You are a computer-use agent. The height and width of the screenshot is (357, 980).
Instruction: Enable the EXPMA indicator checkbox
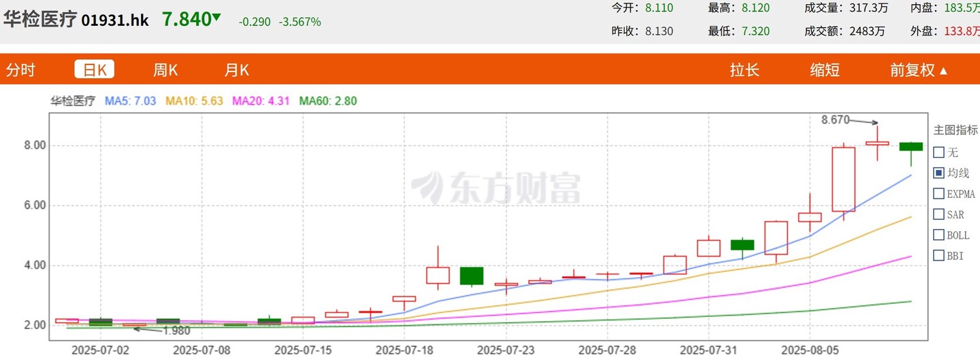(x=938, y=194)
